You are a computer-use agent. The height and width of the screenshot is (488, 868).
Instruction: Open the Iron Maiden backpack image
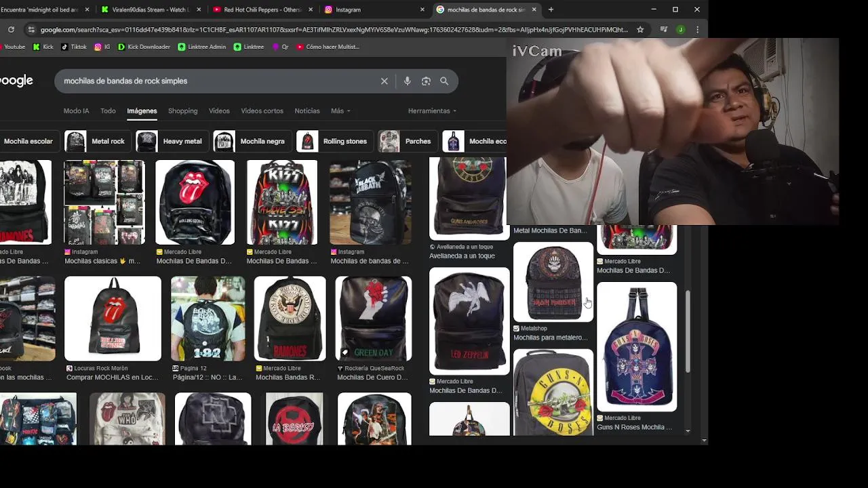(553, 282)
